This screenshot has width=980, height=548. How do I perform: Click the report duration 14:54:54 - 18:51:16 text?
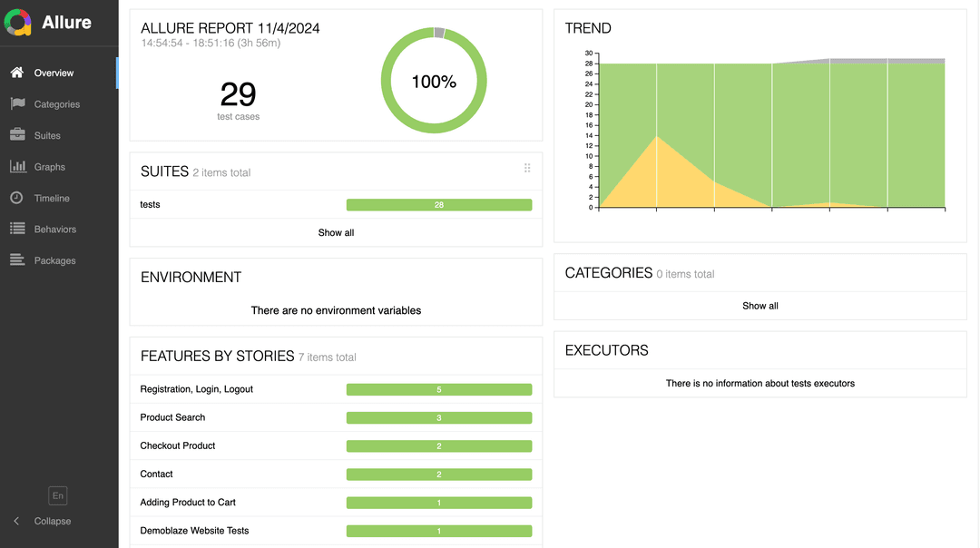pos(211,44)
